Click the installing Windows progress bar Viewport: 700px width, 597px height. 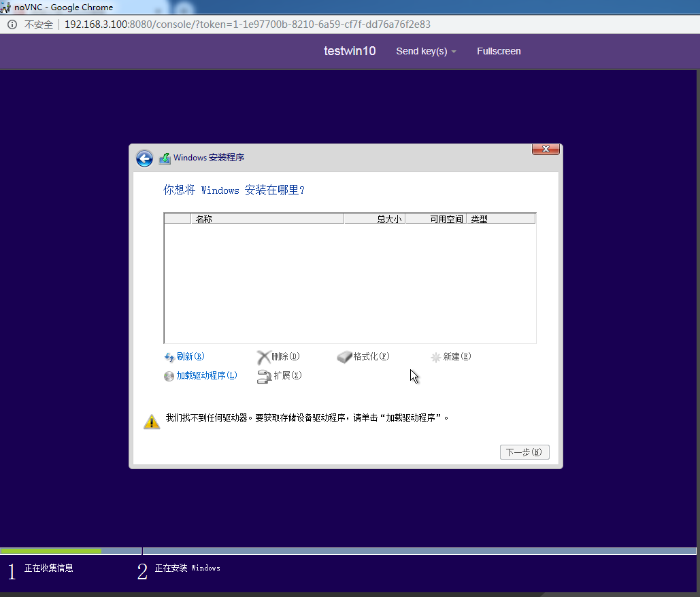pyautogui.click(x=419, y=551)
